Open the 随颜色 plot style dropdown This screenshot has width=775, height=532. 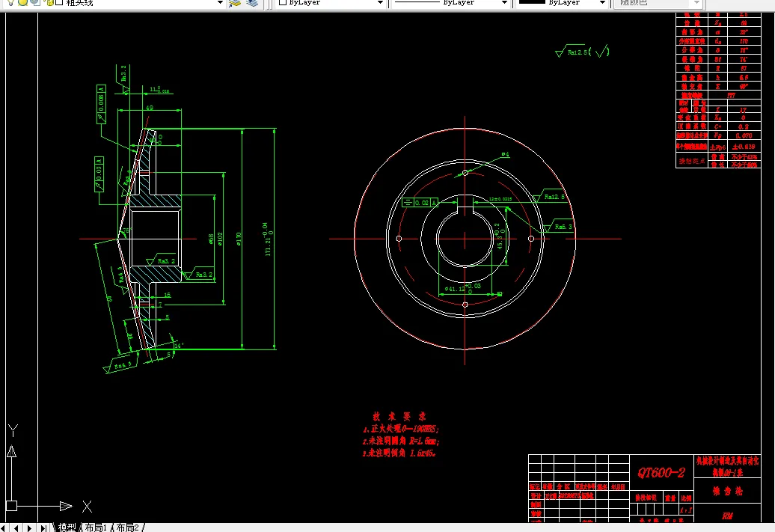[x=696, y=3]
